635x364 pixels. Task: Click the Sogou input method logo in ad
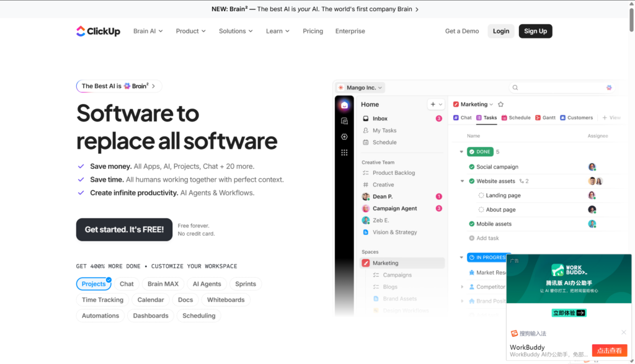click(x=514, y=334)
